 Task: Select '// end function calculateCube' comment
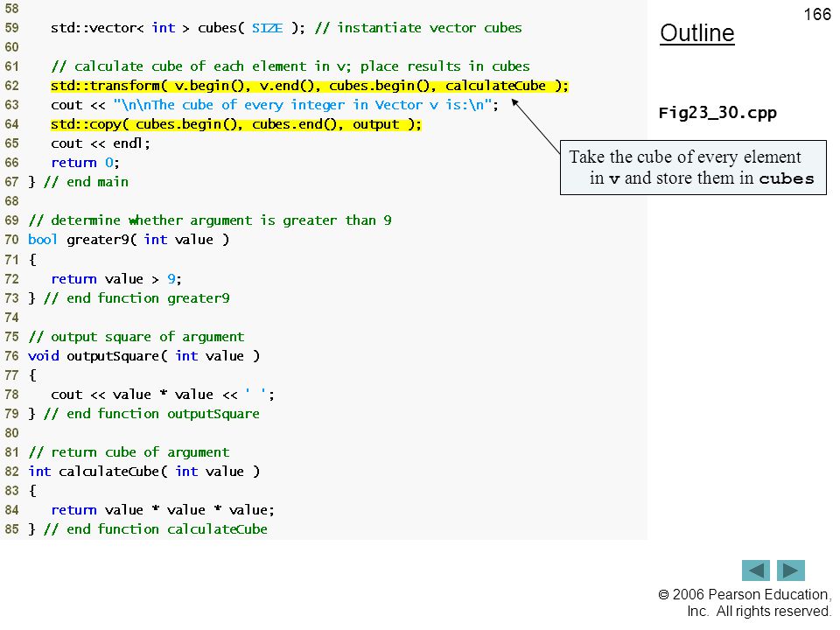[x=156, y=529]
